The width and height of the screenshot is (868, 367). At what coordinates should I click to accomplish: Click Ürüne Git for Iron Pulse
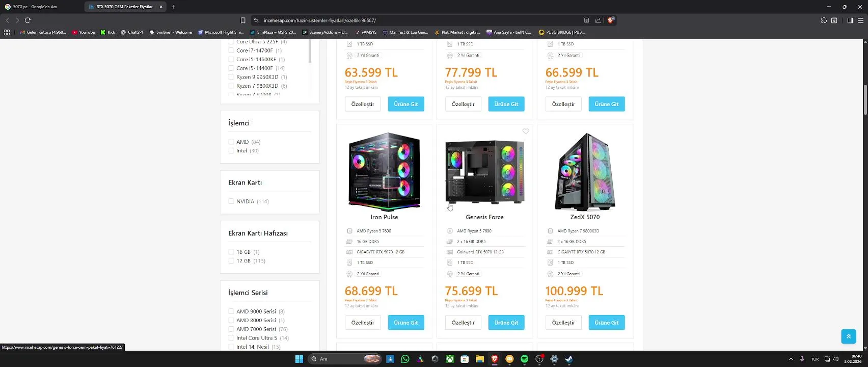click(406, 323)
